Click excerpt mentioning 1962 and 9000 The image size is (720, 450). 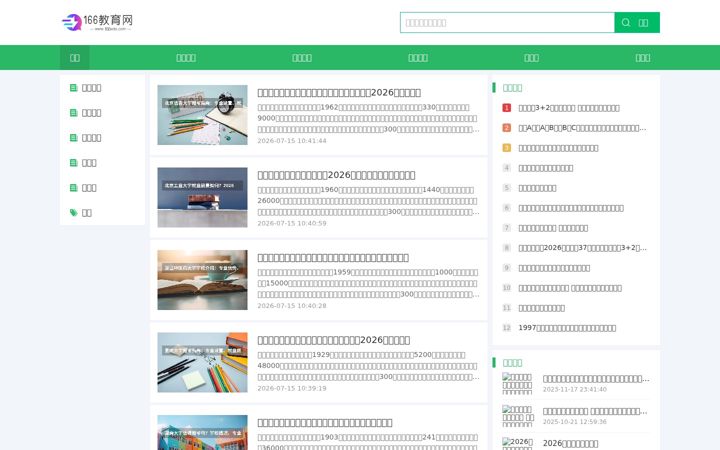coord(368,118)
